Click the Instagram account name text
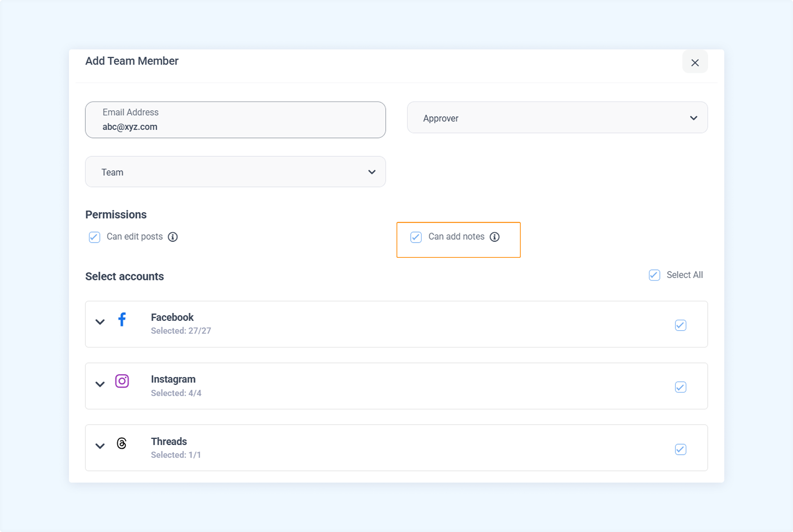This screenshot has height=532, width=793. [x=173, y=379]
